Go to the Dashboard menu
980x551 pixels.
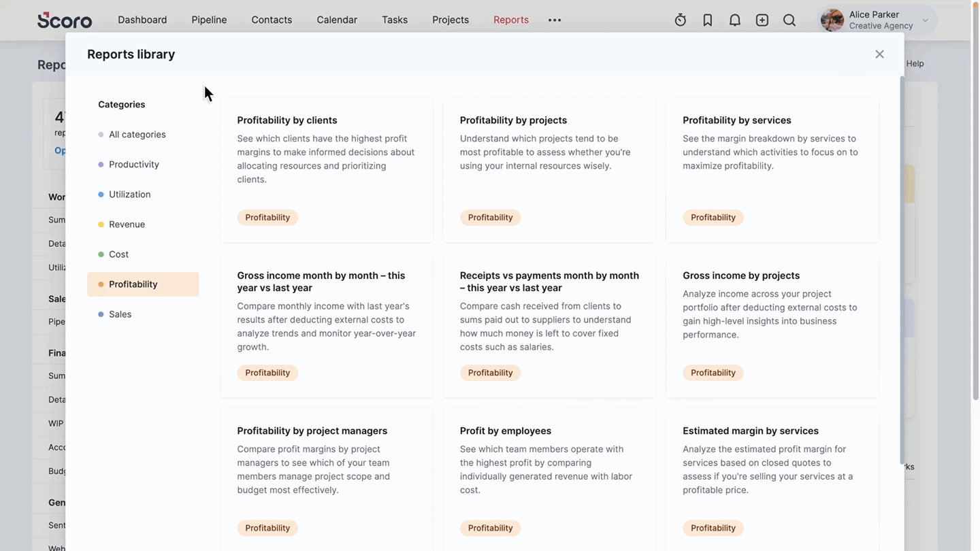point(142,20)
